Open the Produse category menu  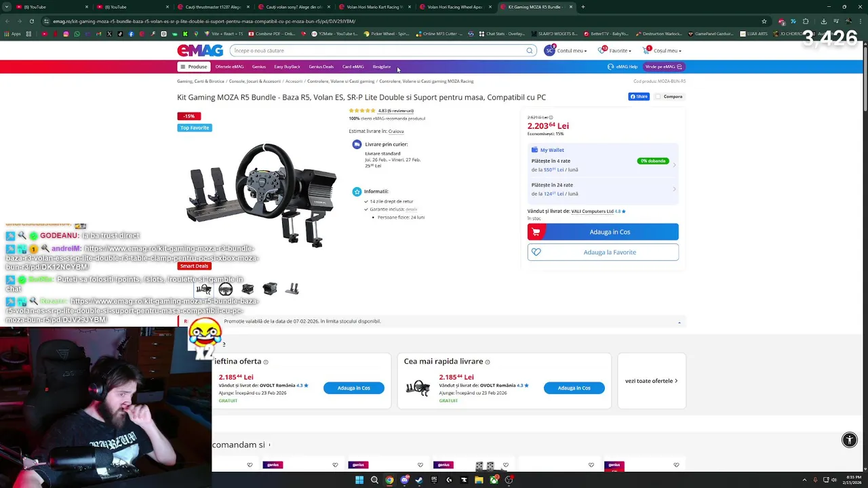[x=193, y=66]
